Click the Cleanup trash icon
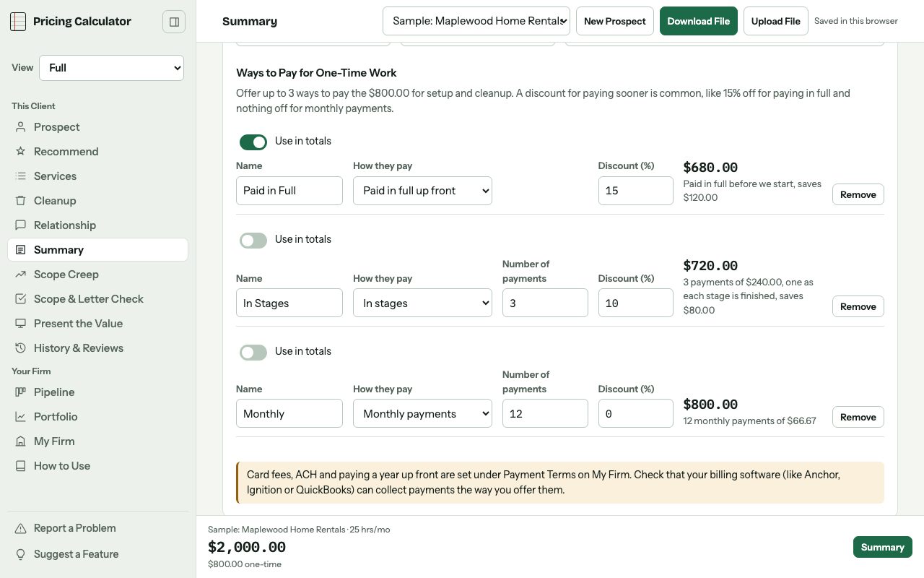Viewport: 924px width, 578px height. (20, 201)
